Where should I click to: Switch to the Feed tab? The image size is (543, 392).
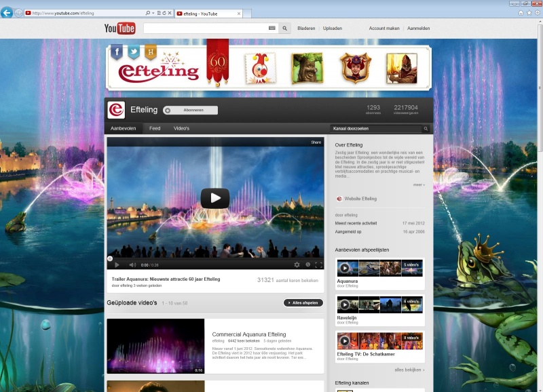155,128
